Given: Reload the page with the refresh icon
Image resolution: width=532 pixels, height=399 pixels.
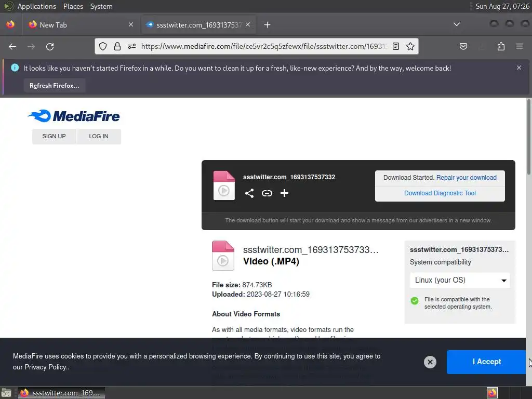Looking at the screenshot, I should (x=50, y=46).
